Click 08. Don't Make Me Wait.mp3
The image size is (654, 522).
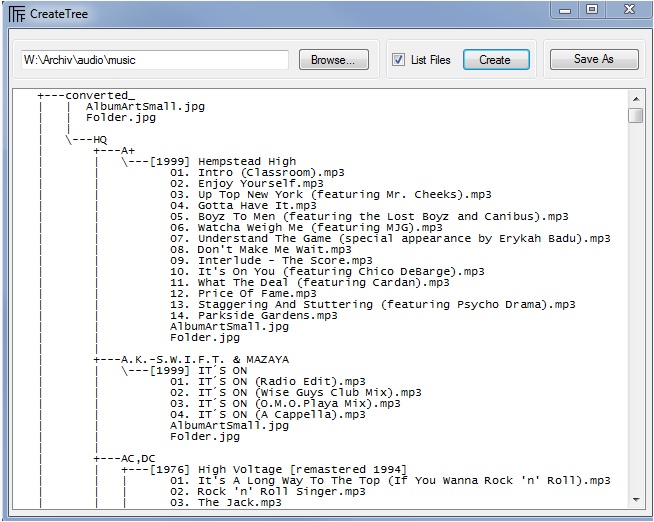(261, 250)
